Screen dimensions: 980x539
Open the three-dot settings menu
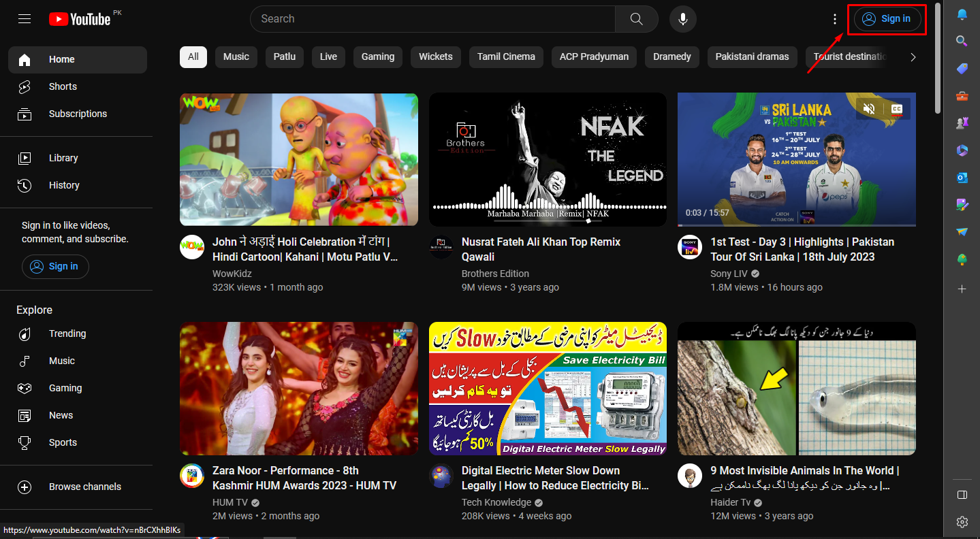pos(835,19)
